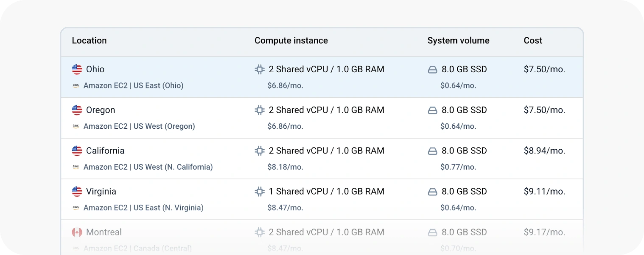Click '8.0 GB SSD' in the California row
Image resolution: width=644 pixels, height=255 pixels.
[x=464, y=151]
